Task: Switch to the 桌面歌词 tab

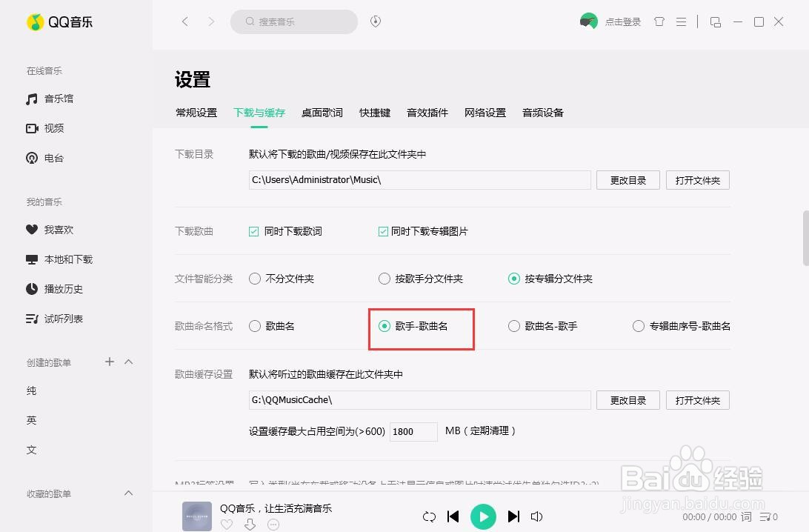Action: point(322,112)
